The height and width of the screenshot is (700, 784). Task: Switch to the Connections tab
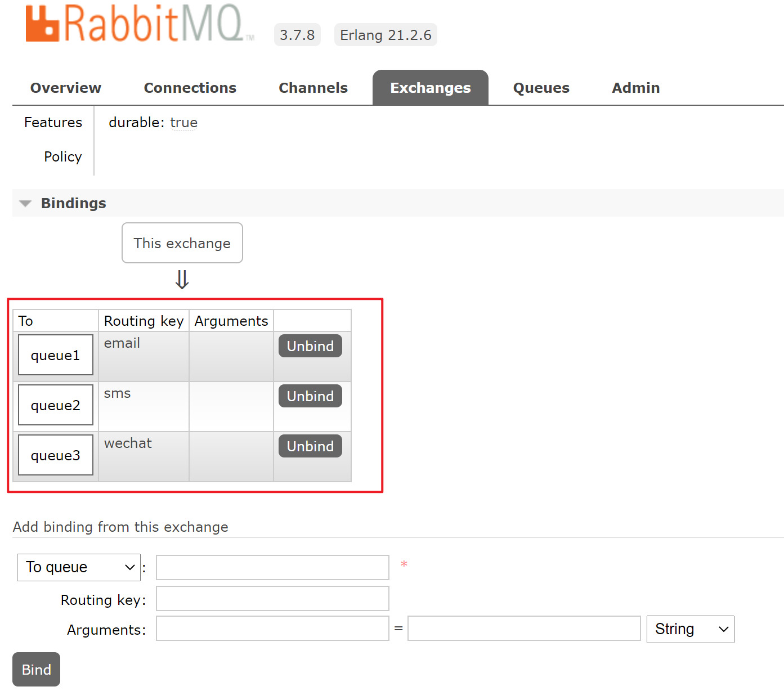click(x=190, y=88)
